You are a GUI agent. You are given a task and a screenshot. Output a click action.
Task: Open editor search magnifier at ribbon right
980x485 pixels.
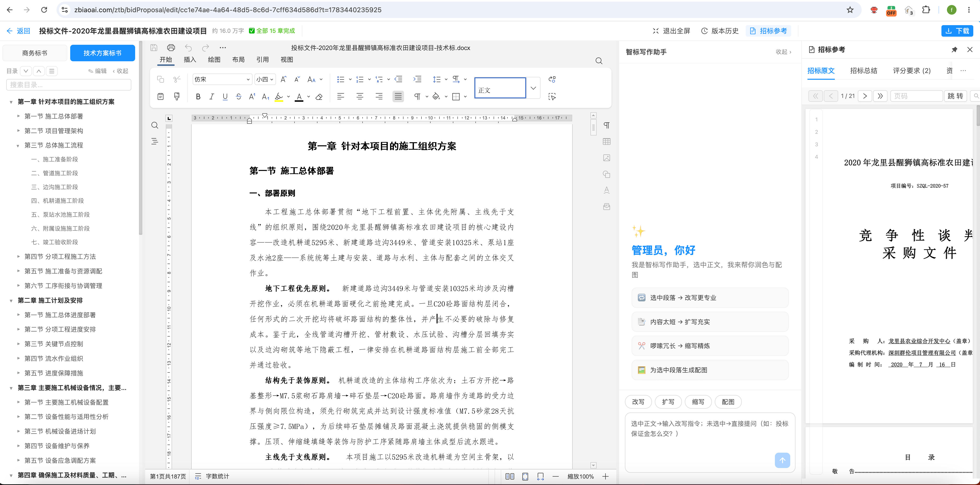(x=599, y=61)
